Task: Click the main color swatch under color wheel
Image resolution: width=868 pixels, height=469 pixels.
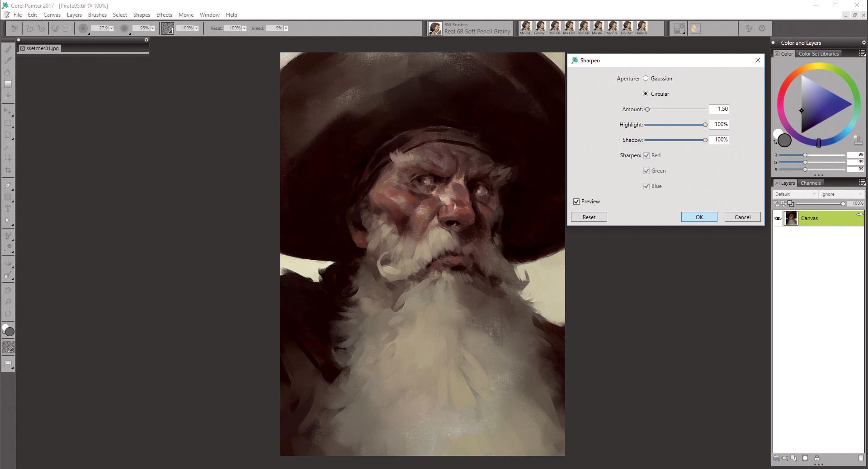Action: [x=784, y=141]
